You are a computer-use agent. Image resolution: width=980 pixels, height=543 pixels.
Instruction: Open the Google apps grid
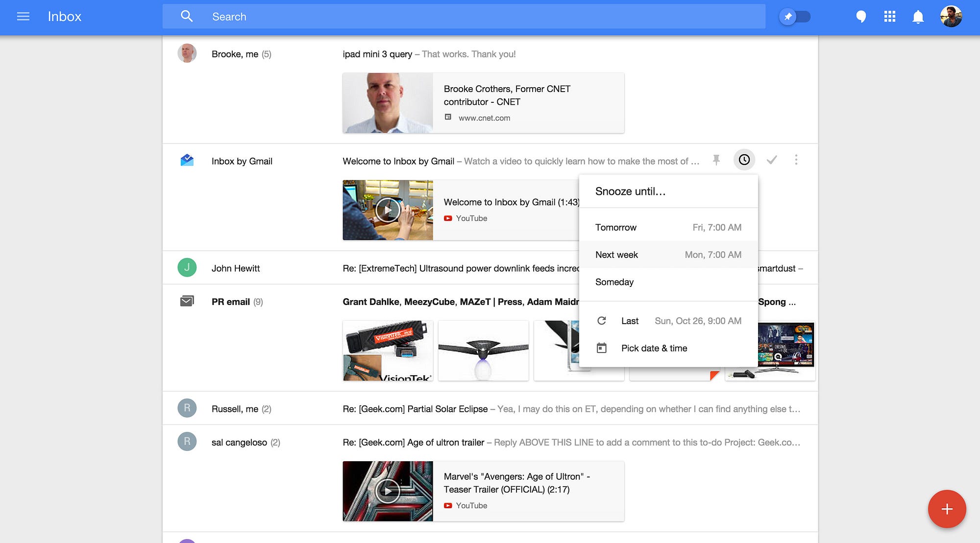point(890,17)
